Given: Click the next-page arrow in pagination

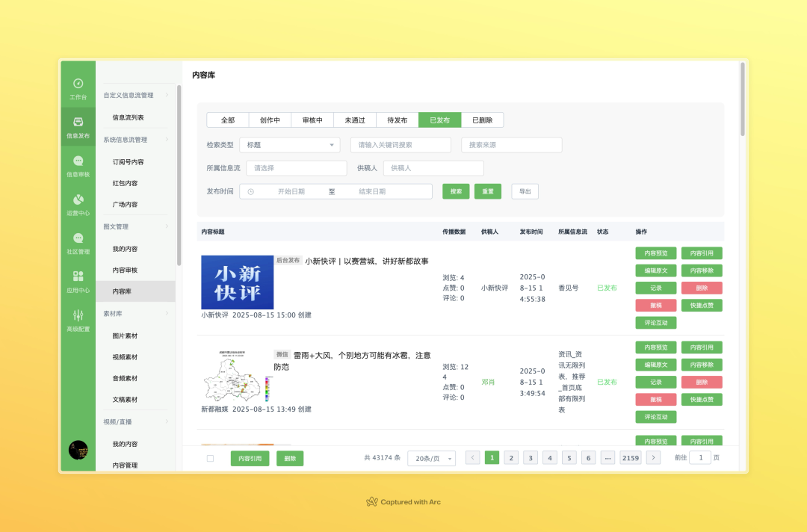Looking at the screenshot, I should pyautogui.click(x=653, y=457).
